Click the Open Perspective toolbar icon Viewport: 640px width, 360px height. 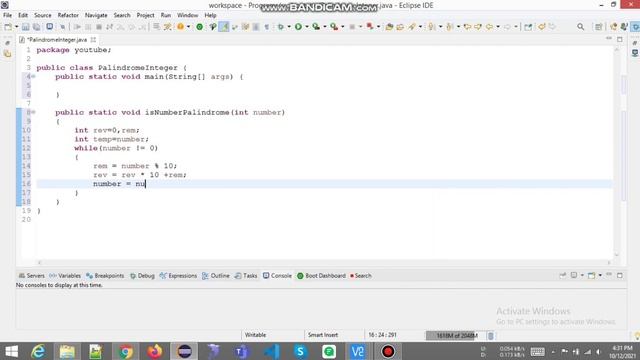[x=598, y=27]
